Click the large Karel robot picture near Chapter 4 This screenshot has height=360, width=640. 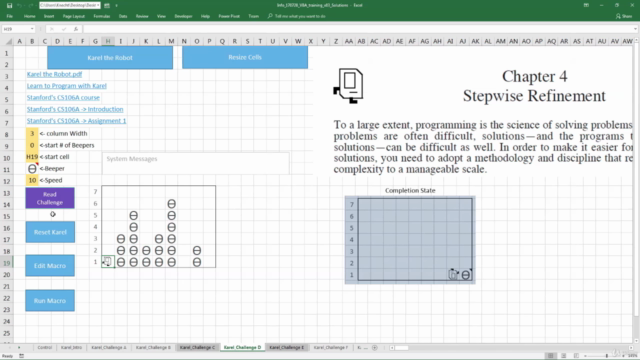click(x=349, y=86)
